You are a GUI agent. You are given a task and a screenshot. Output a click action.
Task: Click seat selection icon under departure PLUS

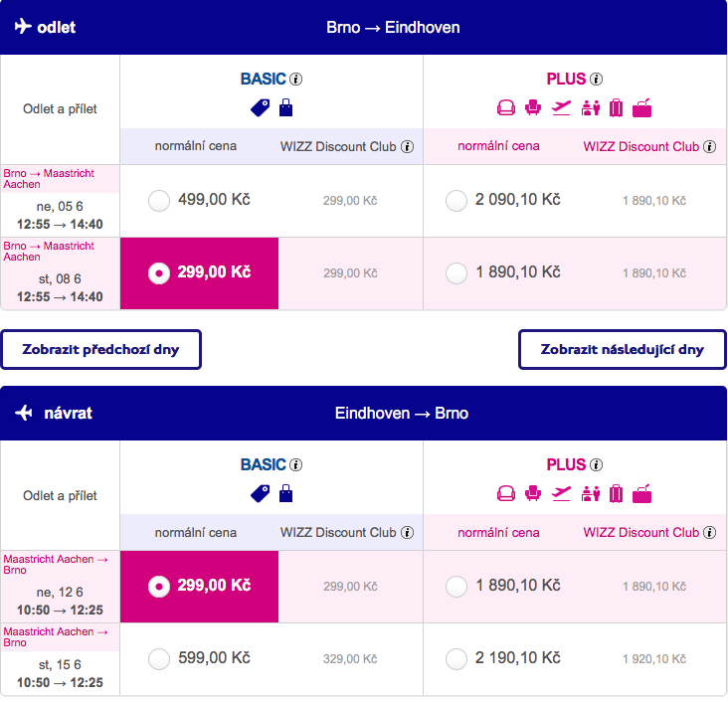pos(533,107)
